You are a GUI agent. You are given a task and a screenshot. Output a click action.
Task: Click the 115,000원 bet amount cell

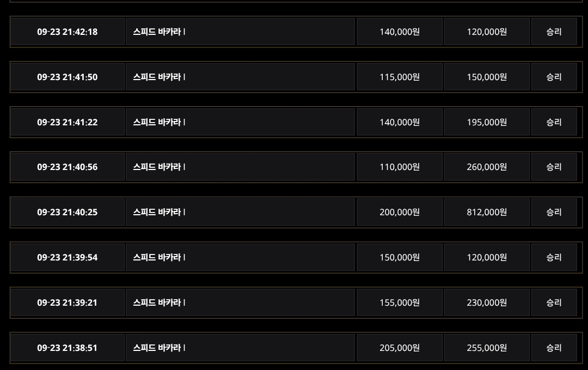[400, 77]
